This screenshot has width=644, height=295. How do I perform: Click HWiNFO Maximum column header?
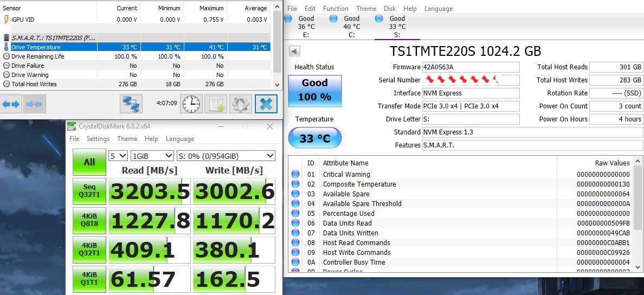(x=211, y=8)
